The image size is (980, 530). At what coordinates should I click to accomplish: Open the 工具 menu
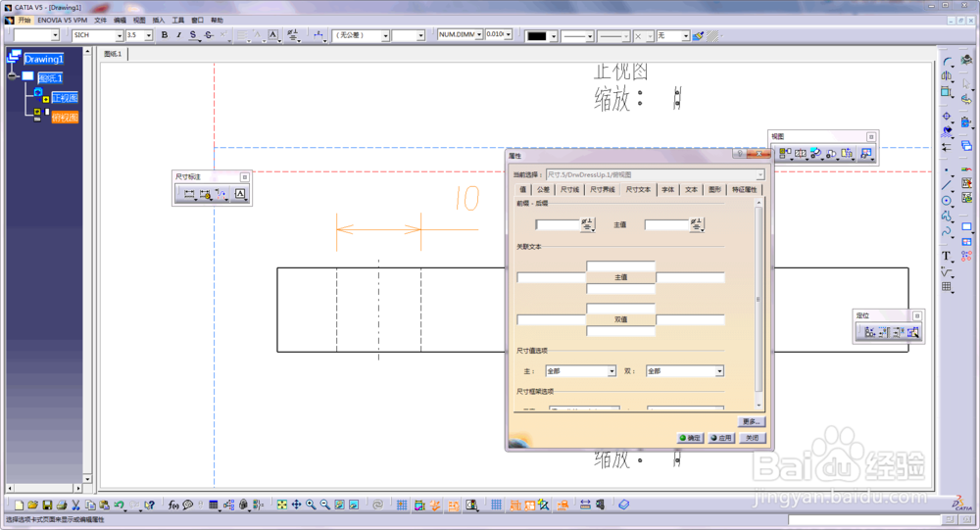click(x=178, y=21)
